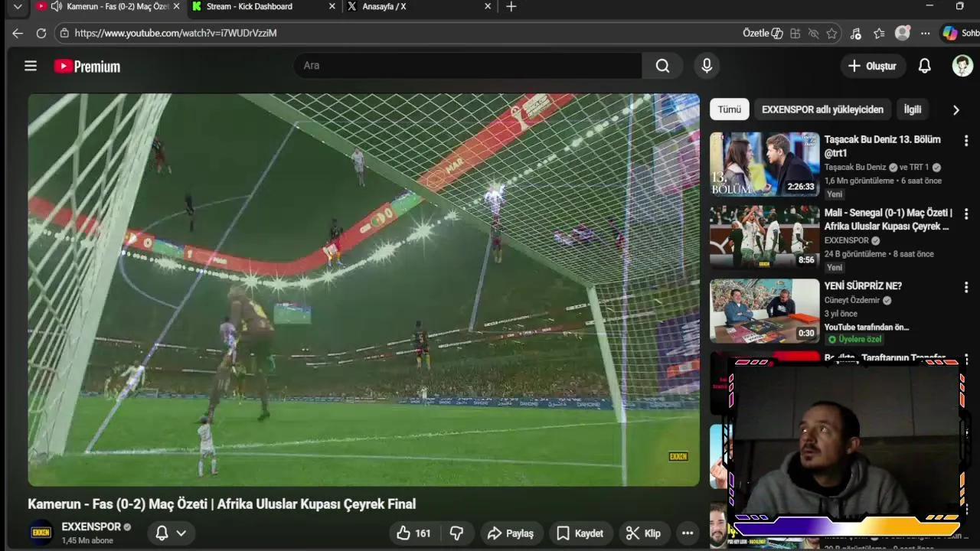Go back in browser history
The width and height of the screenshot is (980, 551).
click(18, 34)
